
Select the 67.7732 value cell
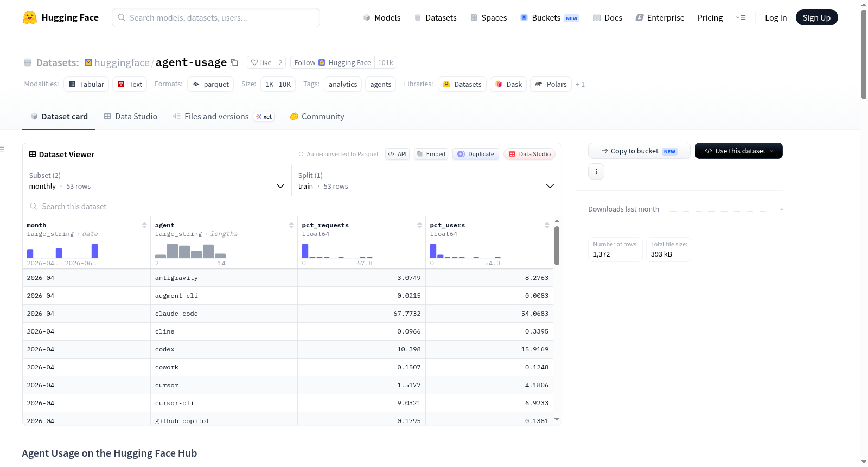tap(361, 314)
